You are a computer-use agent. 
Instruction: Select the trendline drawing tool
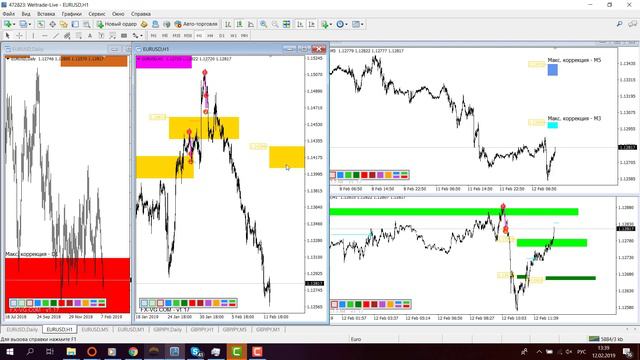pos(56,36)
